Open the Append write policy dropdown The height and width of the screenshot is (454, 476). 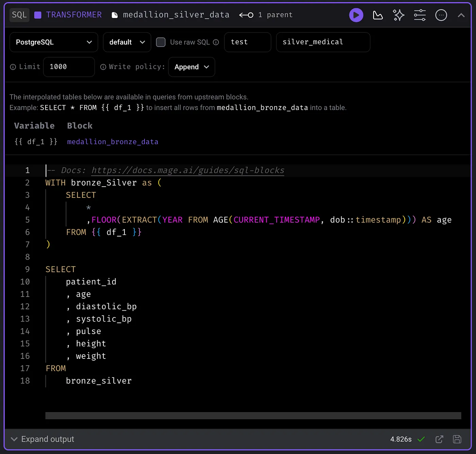pos(191,67)
